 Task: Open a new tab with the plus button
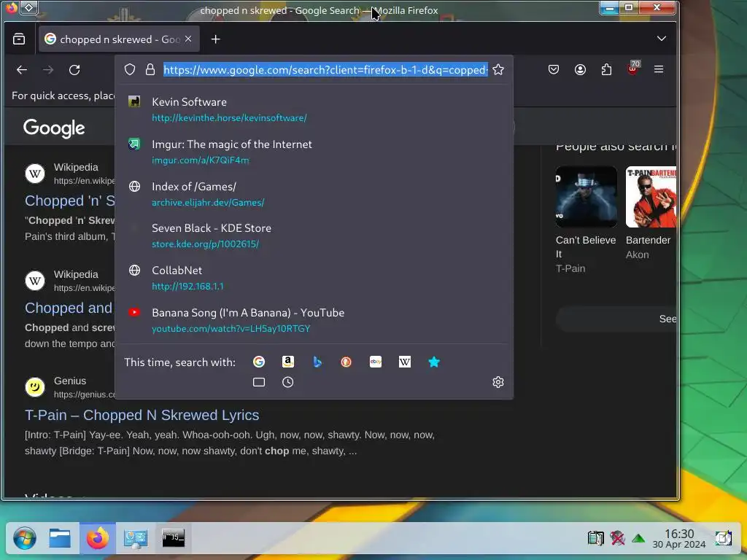point(216,39)
